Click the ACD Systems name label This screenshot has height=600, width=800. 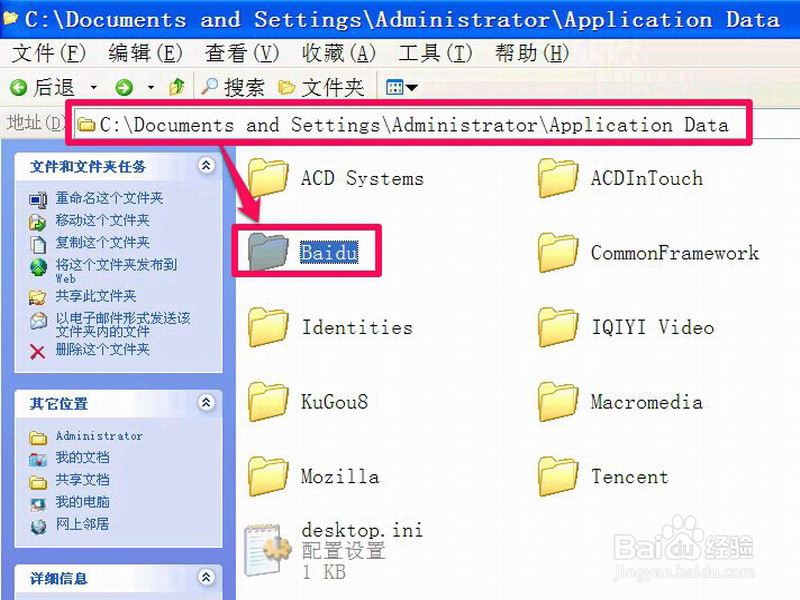362,178
